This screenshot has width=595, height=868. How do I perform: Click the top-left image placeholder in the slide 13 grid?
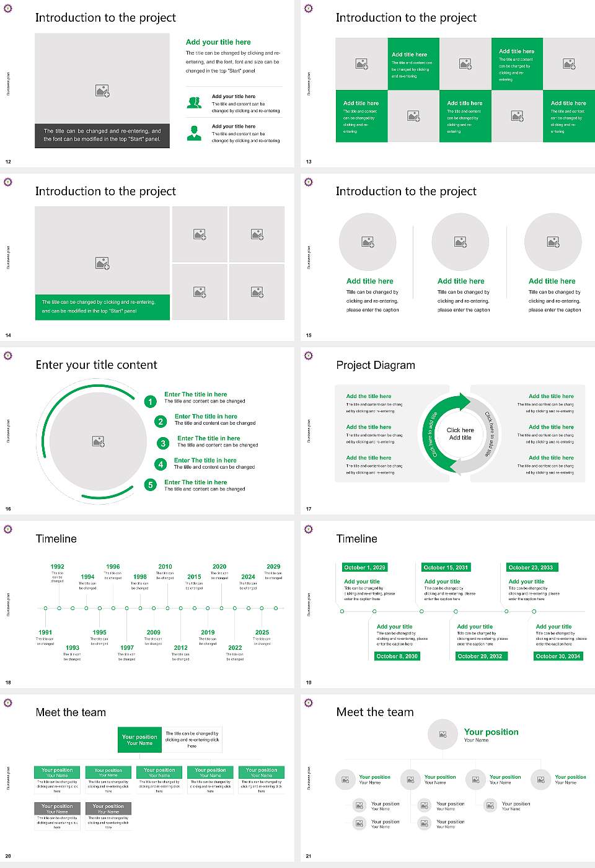361,64
